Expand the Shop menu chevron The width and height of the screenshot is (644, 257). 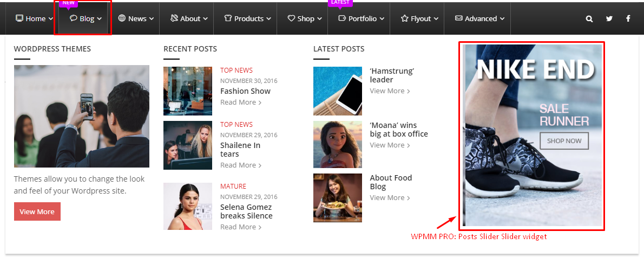(x=319, y=19)
